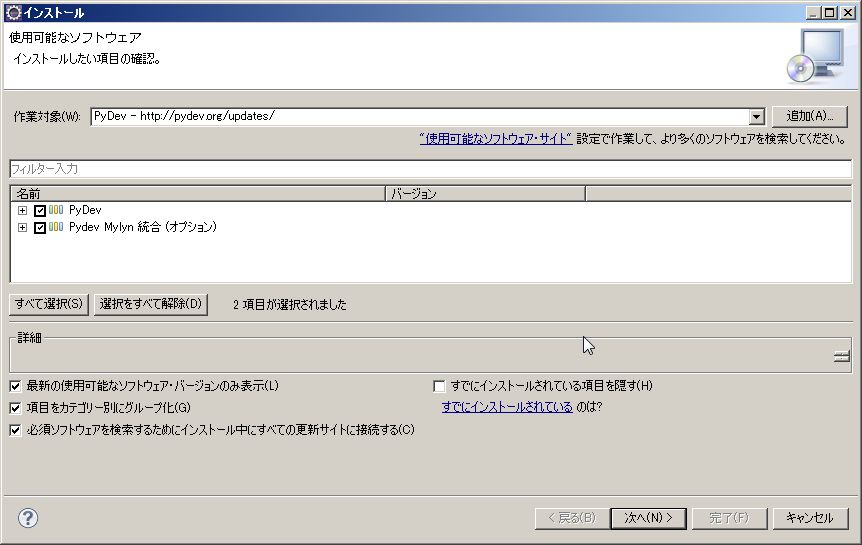This screenshot has height=545, width=862.
Task: Click 選択をすべて解除(D) button
Action: pyautogui.click(x=151, y=304)
